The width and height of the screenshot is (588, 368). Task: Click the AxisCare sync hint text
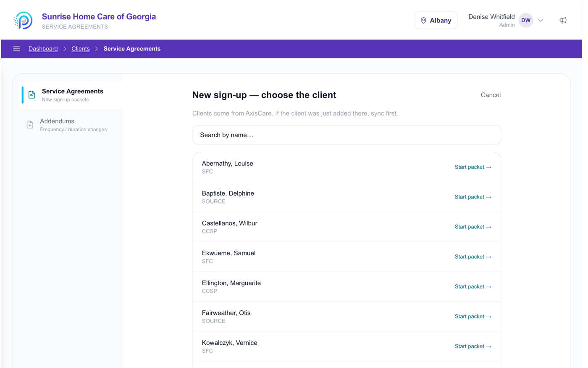[x=295, y=114]
